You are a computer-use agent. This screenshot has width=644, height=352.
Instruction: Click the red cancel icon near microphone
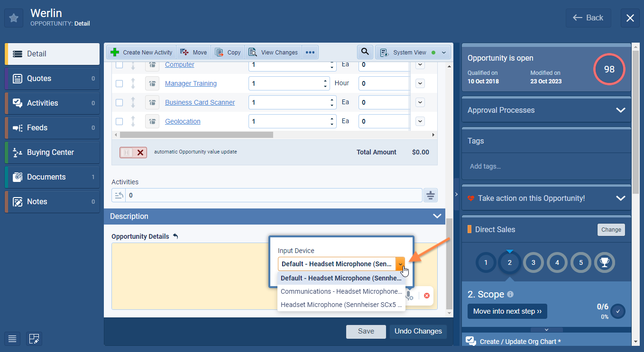point(426,296)
